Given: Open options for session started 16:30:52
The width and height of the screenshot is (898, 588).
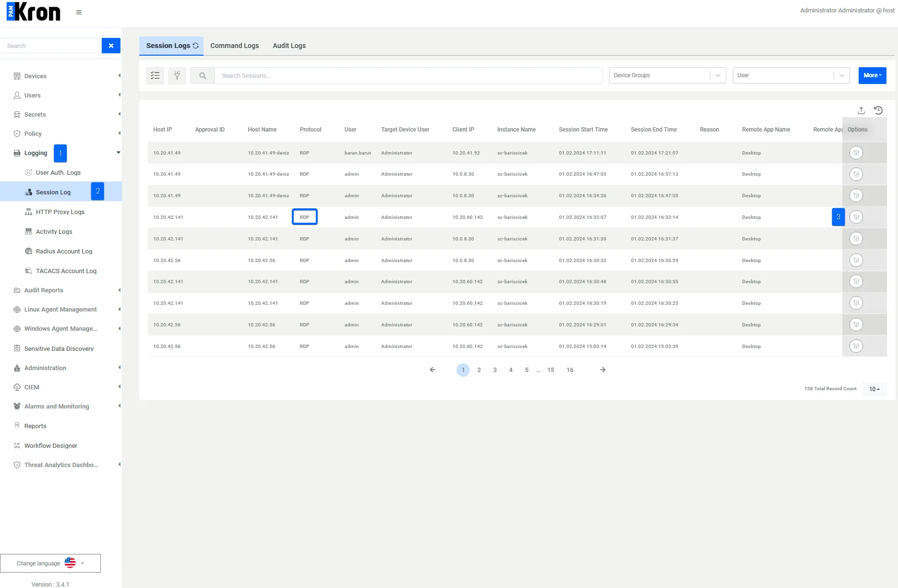Looking at the screenshot, I should (856, 260).
